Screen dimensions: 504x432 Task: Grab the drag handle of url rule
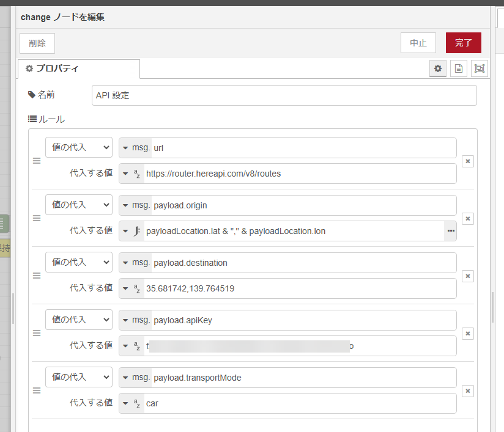(36, 161)
